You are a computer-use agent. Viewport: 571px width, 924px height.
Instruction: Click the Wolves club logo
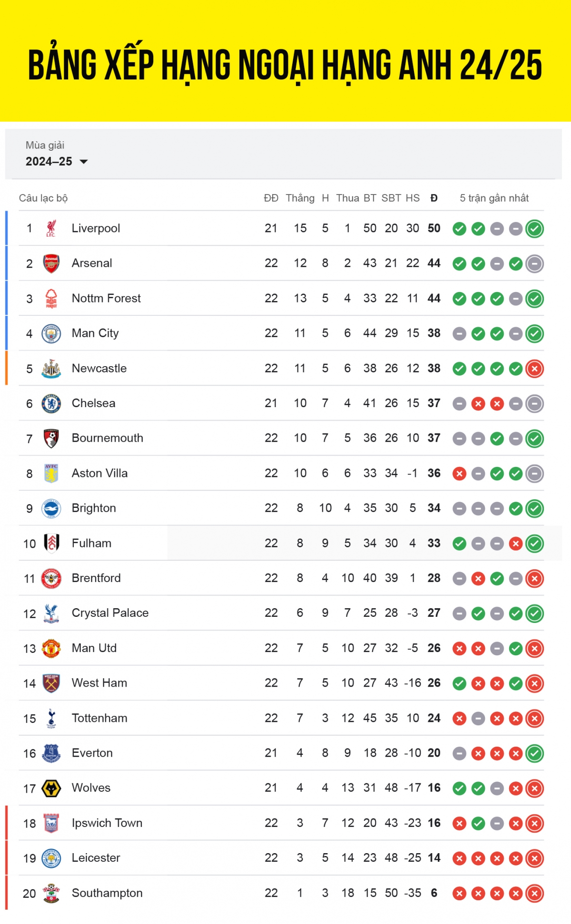51,788
